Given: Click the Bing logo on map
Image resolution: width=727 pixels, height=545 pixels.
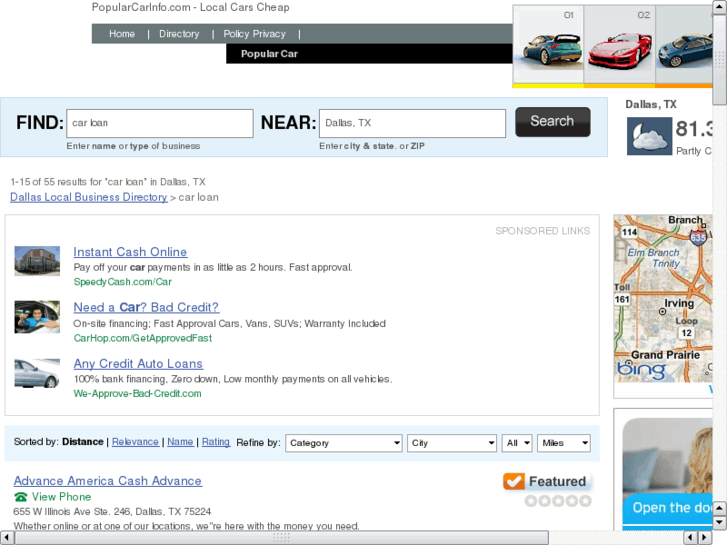Looking at the screenshot, I should coord(641,370).
